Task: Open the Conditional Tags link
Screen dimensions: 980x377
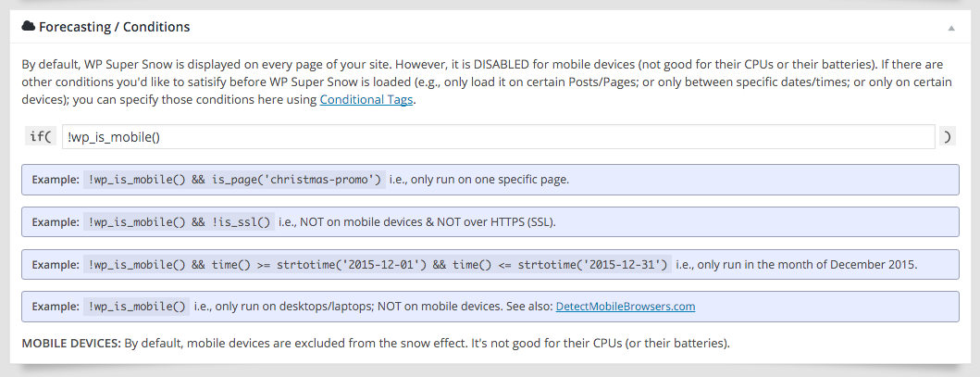Action: coord(366,100)
